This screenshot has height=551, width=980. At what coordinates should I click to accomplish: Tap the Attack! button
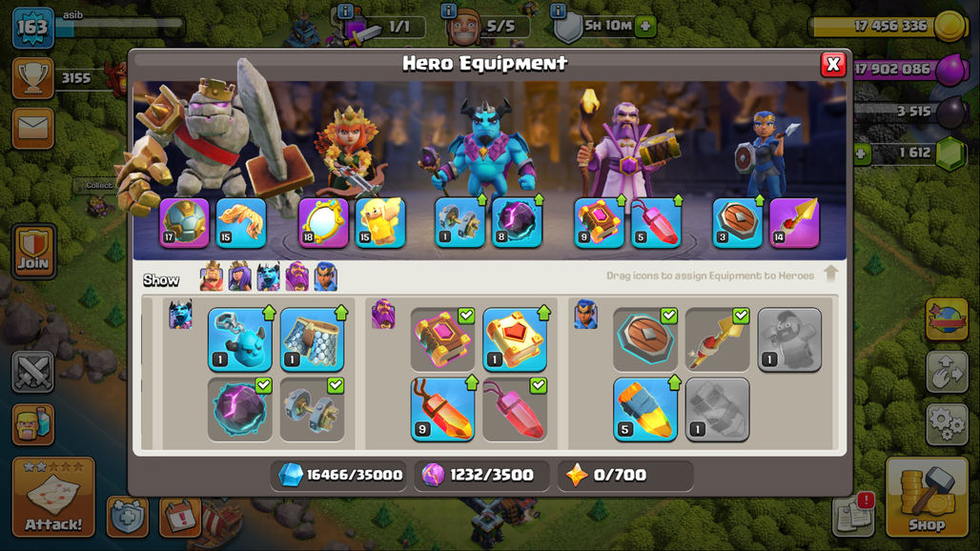53,497
